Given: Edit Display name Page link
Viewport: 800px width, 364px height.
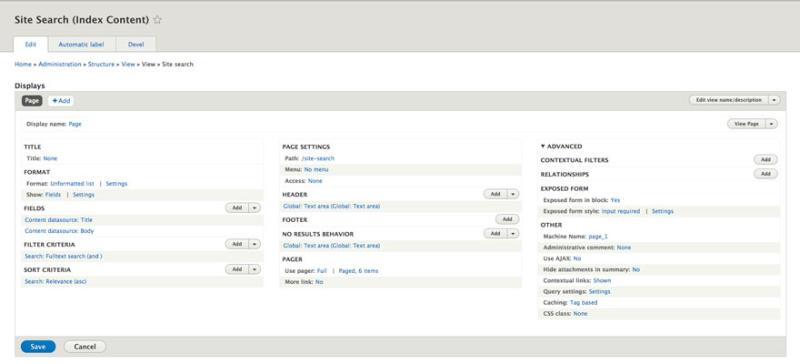Looking at the screenshot, I should [75, 124].
